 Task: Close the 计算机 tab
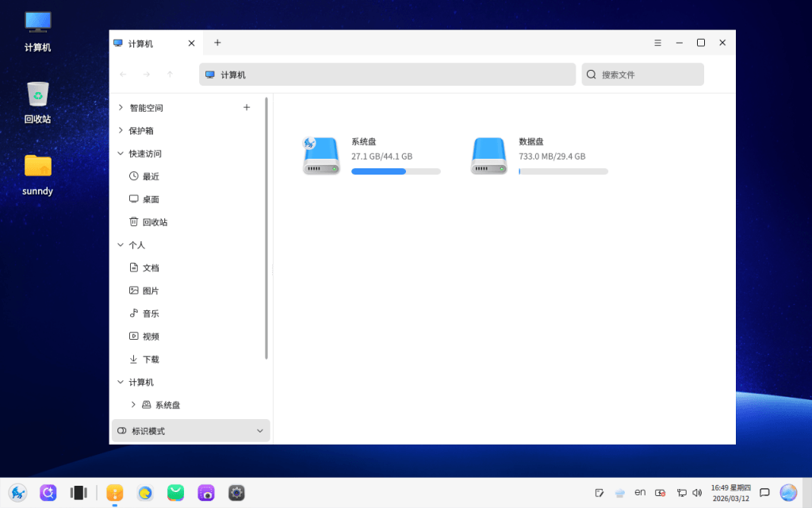pyautogui.click(x=192, y=43)
